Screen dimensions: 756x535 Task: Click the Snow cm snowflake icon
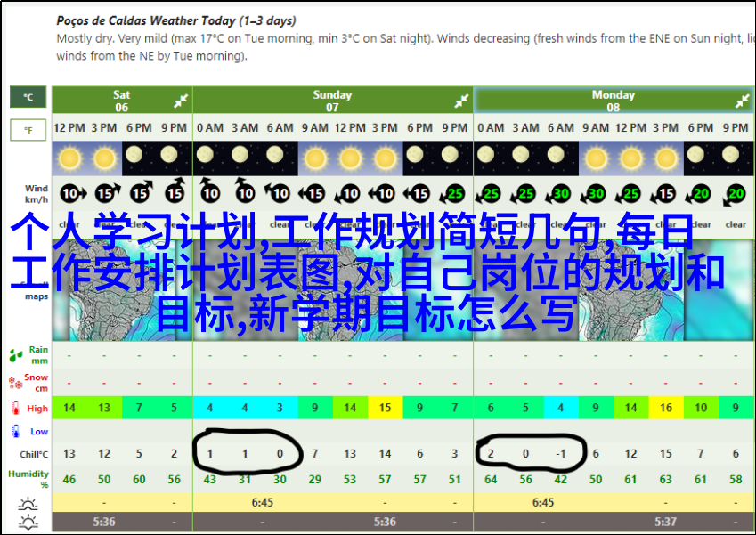tap(16, 384)
